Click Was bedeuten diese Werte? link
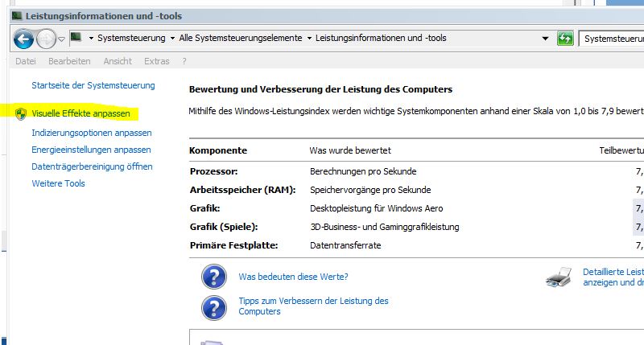Screen dimensions: 644x345 tap(293, 277)
